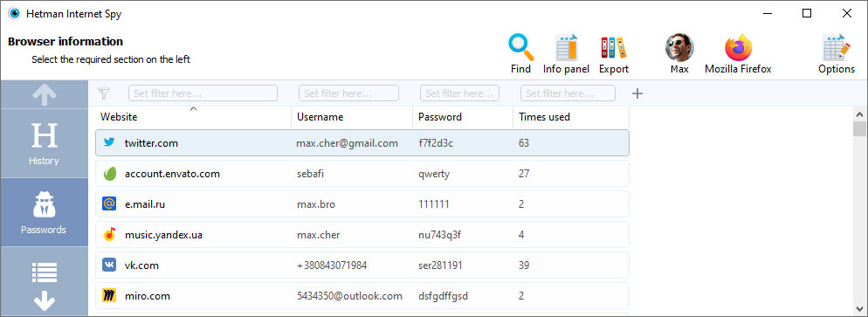Image resolution: width=868 pixels, height=317 pixels.
Task: Sort by the Username column header
Action: pos(352,117)
